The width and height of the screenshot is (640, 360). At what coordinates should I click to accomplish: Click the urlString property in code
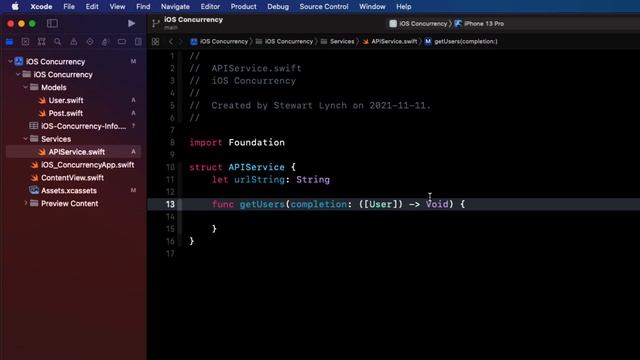[x=259, y=180]
